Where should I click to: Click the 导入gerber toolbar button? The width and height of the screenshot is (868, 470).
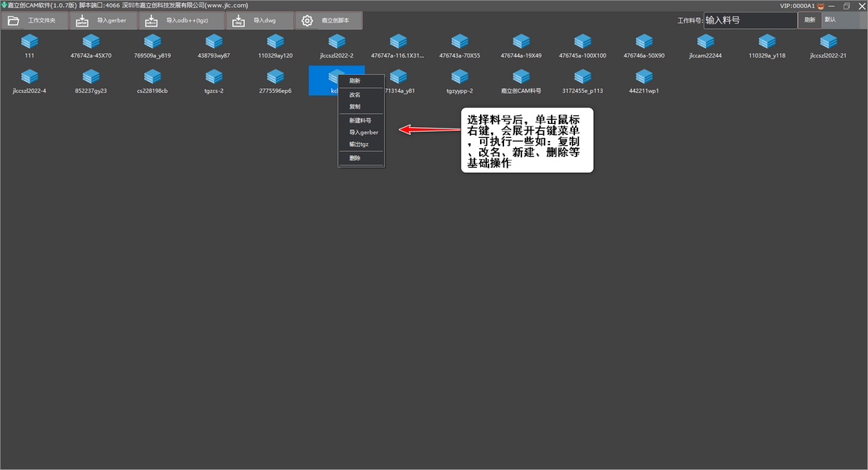[x=104, y=20]
